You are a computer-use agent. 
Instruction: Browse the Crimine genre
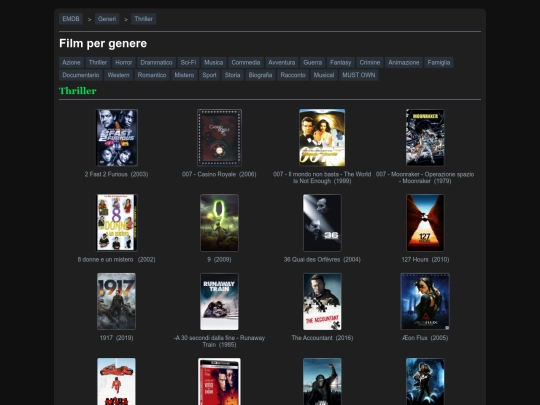[370, 63]
